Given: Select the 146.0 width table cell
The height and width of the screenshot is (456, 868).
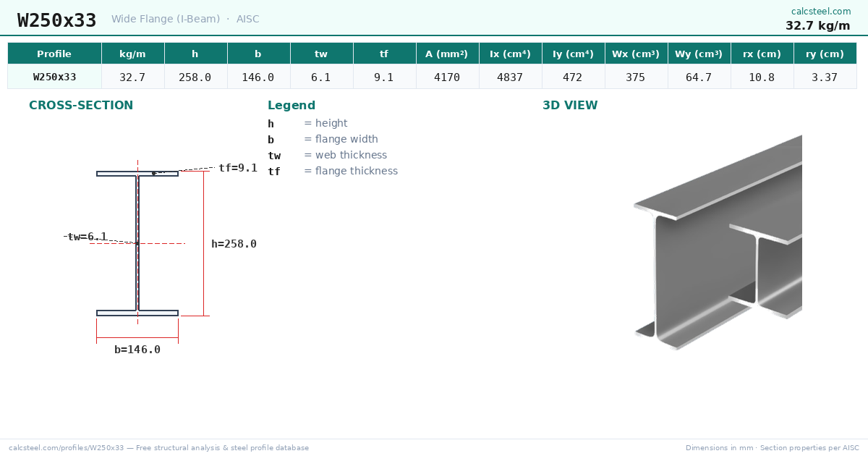Looking at the screenshot, I should [258, 77].
